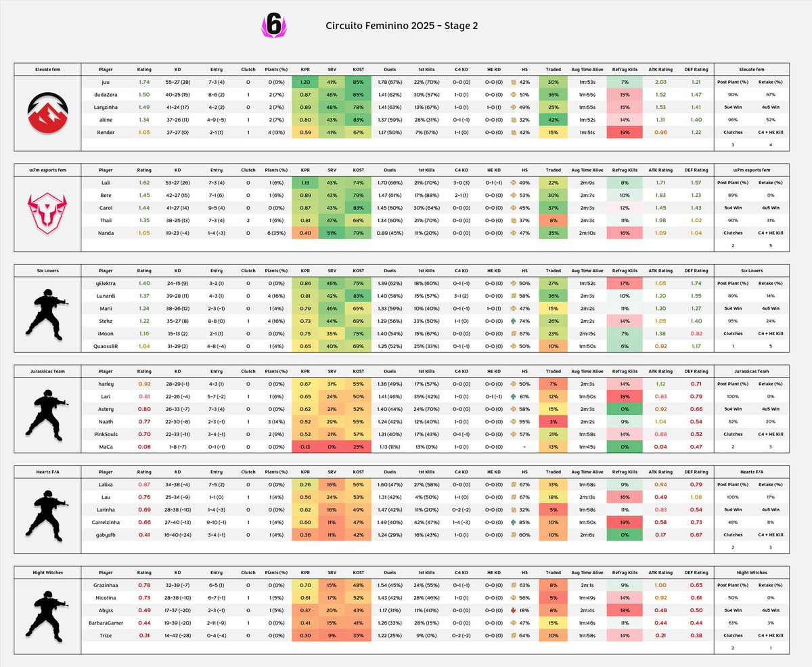Click the red HS down arrow in Abyss's row
The width and height of the screenshot is (812, 667).
pyautogui.click(x=514, y=611)
